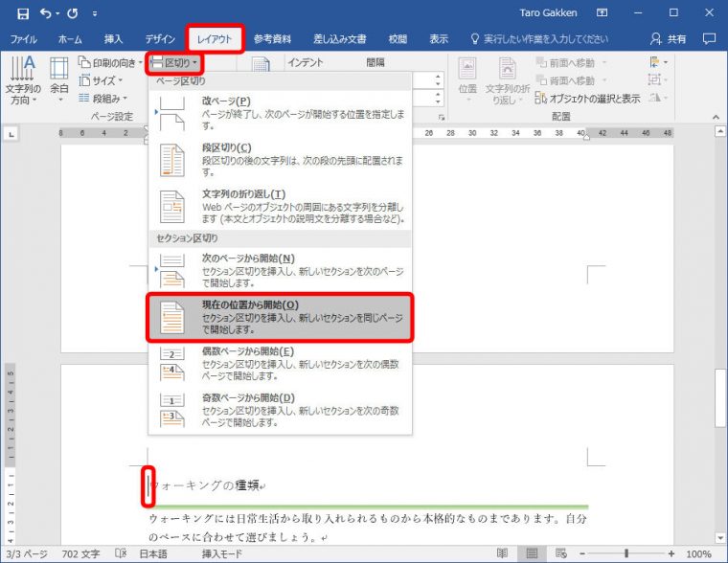Open the 表示 tab
The height and width of the screenshot is (563, 728).
pos(439,39)
